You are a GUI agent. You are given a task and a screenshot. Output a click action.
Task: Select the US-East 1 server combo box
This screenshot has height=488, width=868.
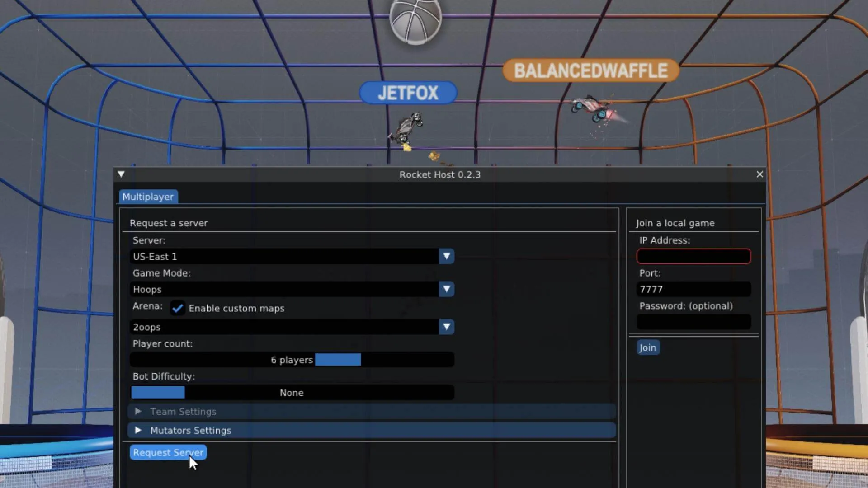pyautogui.click(x=284, y=257)
